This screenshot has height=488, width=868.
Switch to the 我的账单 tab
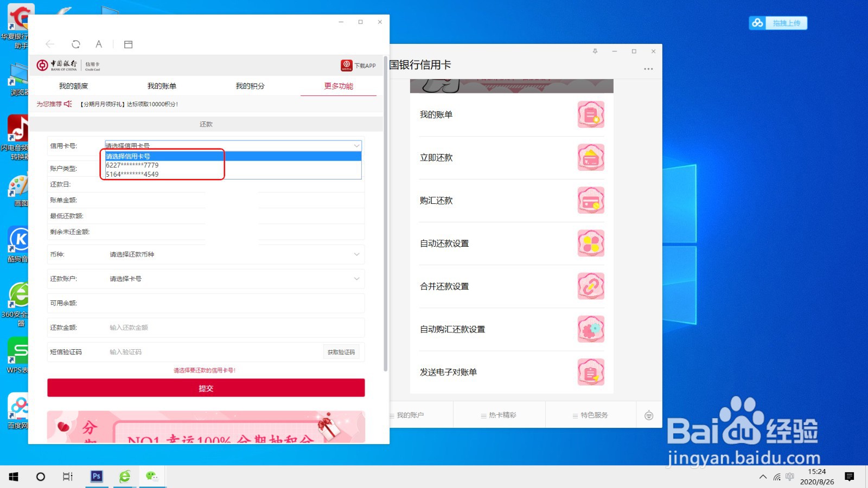pyautogui.click(x=162, y=86)
